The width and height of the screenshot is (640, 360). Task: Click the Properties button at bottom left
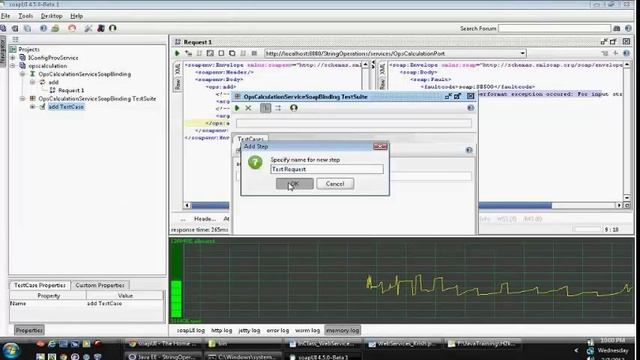pyautogui.click(x=29, y=330)
